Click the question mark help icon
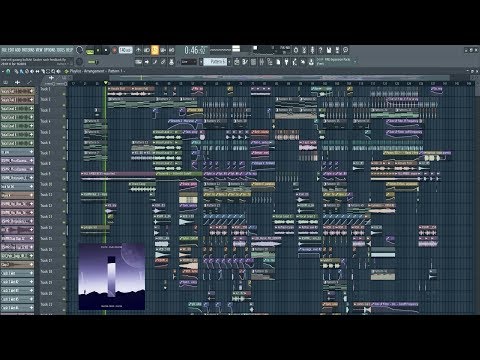The height and width of the screenshot is (360, 480). [x=320, y=50]
